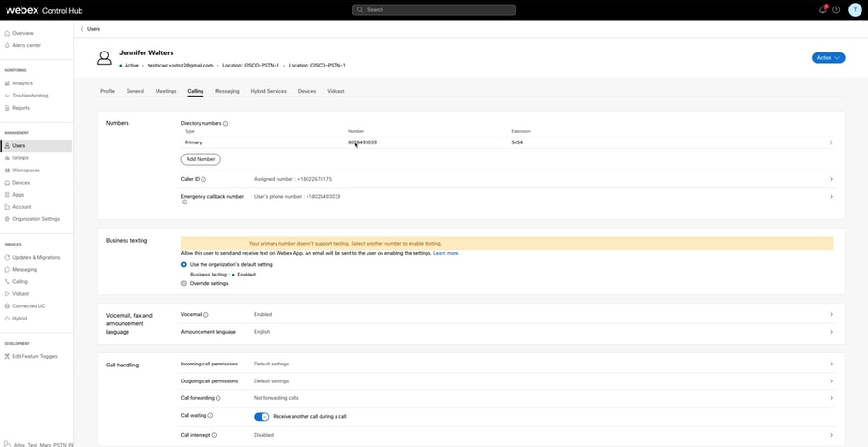This screenshot has width=868, height=447.
Task: Switch to Vidcast tab
Action: [x=336, y=91]
